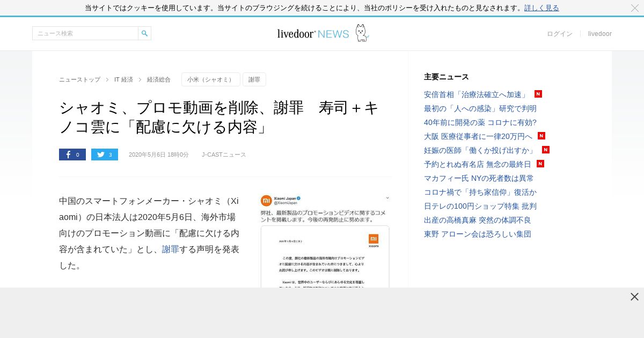Screen dimensions: 644x338
Task: Expand the embedded tweet chevron menu
Action: tap(387, 197)
